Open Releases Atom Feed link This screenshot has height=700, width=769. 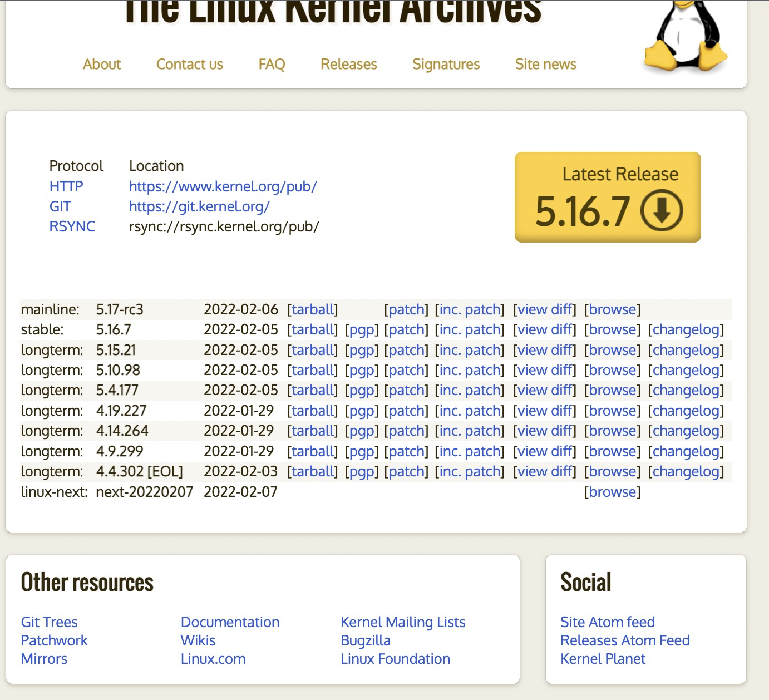pos(625,640)
